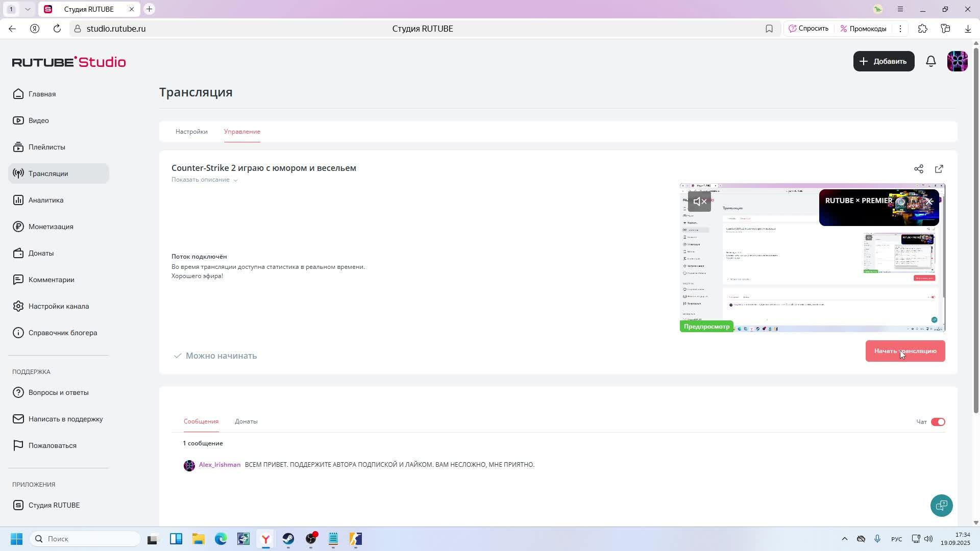Open the browser tab list dropdown arrow
Screen dimensions: 980x551
point(28,9)
